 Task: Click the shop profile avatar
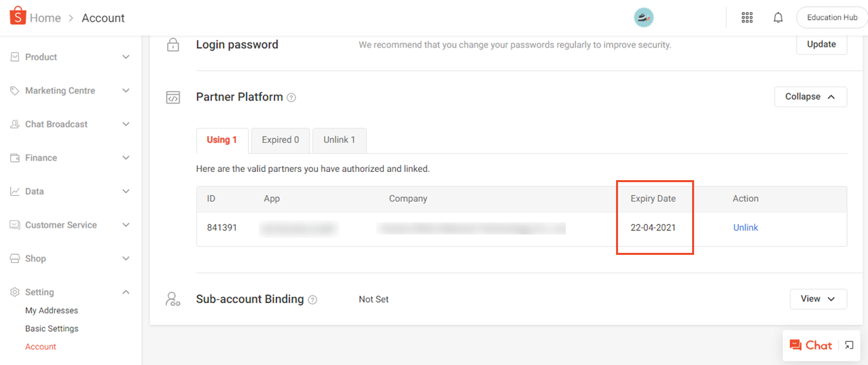pos(643,18)
